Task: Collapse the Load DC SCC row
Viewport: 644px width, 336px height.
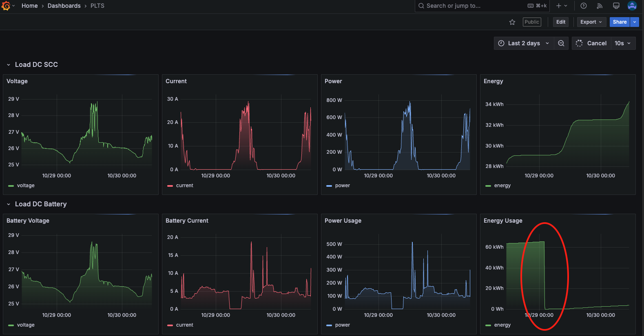Action: click(9, 65)
